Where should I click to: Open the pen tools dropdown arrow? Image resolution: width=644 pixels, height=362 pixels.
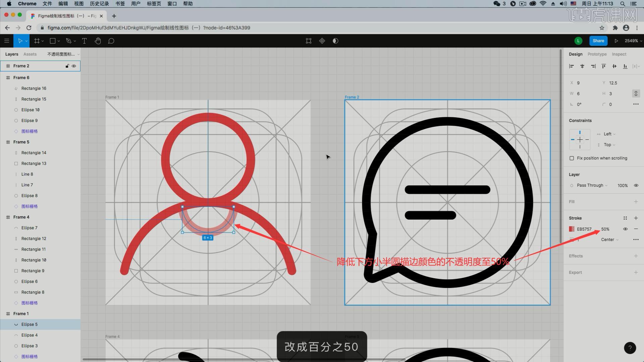(x=75, y=41)
